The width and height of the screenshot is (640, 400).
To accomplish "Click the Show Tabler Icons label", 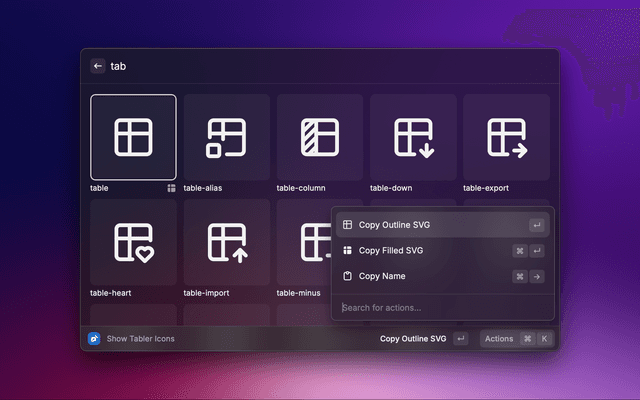I will click(x=140, y=339).
